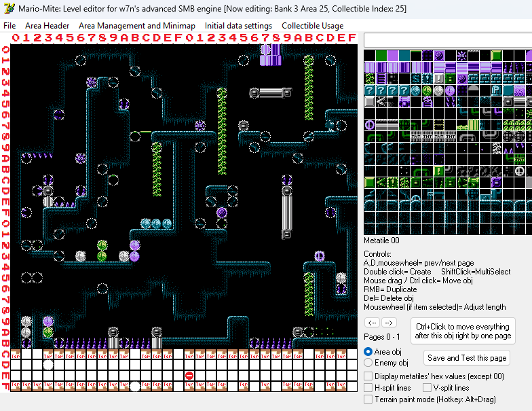Screen dimensions: 532x411
Task: Pick the purple ladder metatile in palette
Action: click(x=381, y=79)
